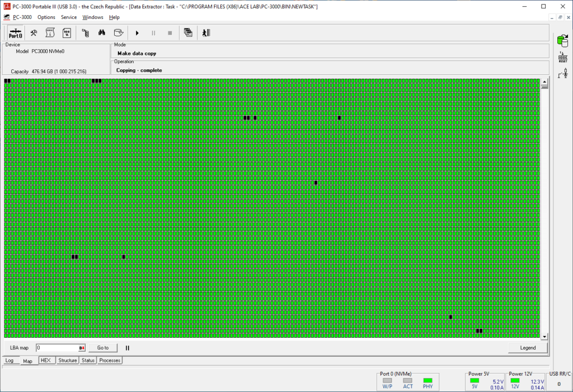Open the Service menu
The image size is (573, 392).
tap(69, 17)
